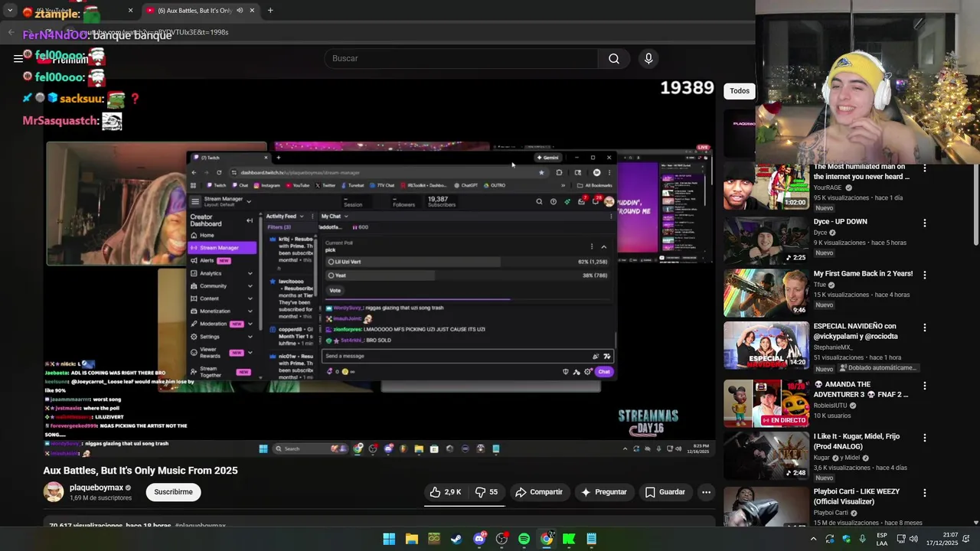Open the Preguntar AI button
980x551 pixels.
[604, 492]
